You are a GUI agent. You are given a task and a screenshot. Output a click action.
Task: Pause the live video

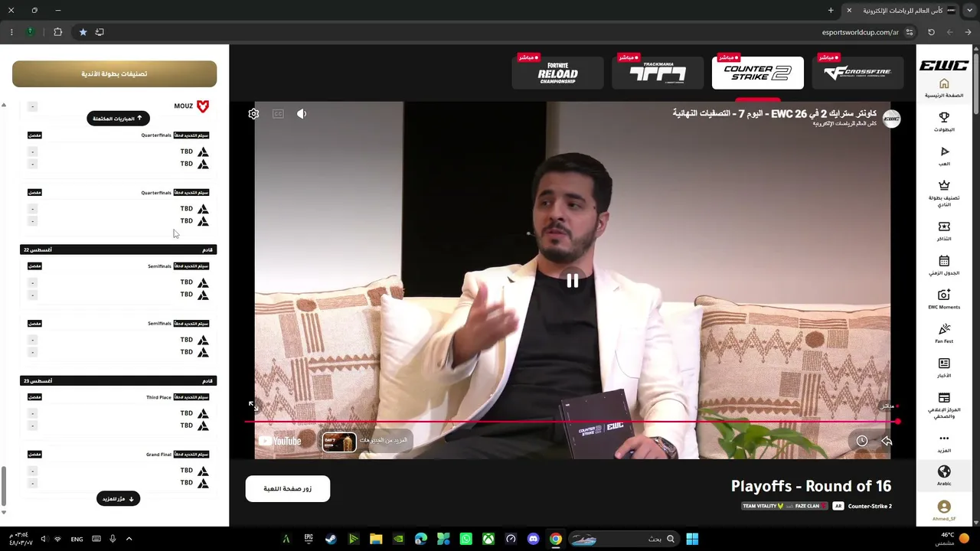pyautogui.click(x=573, y=281)
